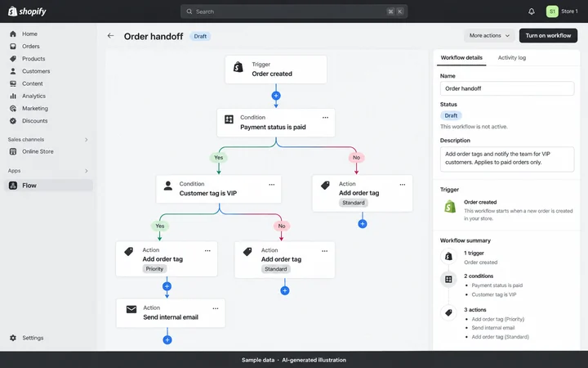This screenshot has height=368, width=588.
Task: Open options for VIP-No Standard tag action
Action: [325, 251]
